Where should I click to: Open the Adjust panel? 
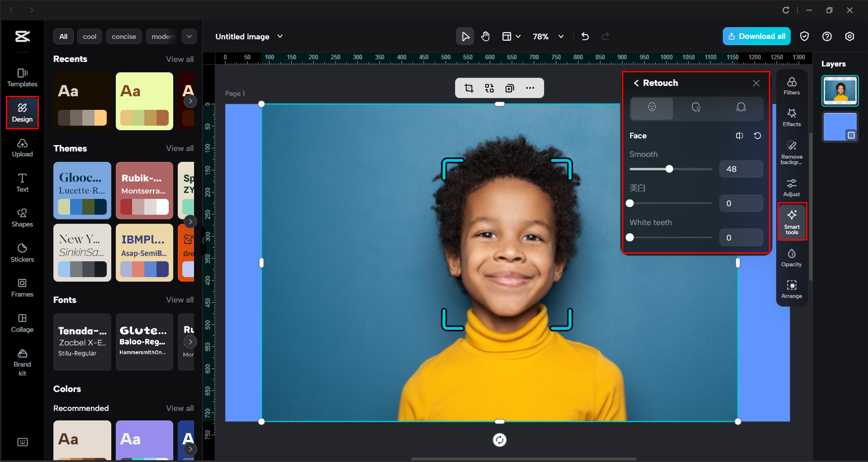point(792,187)
